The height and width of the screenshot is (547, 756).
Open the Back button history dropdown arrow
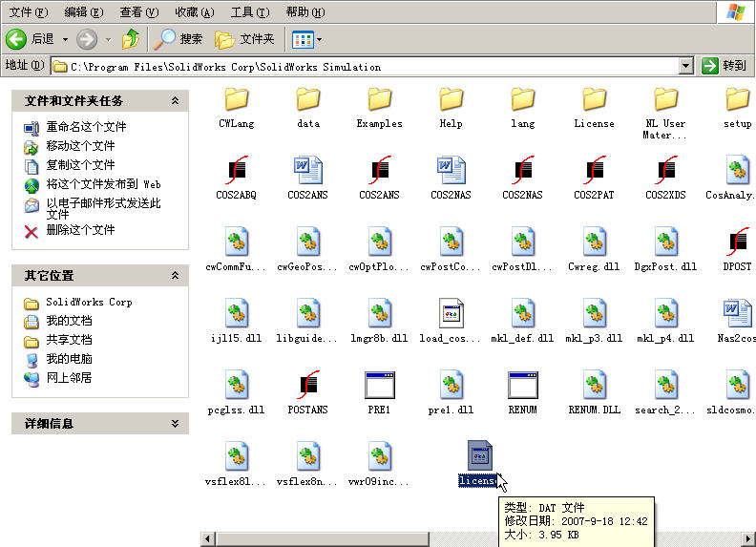pyautogui.click(x=65, y=39)
